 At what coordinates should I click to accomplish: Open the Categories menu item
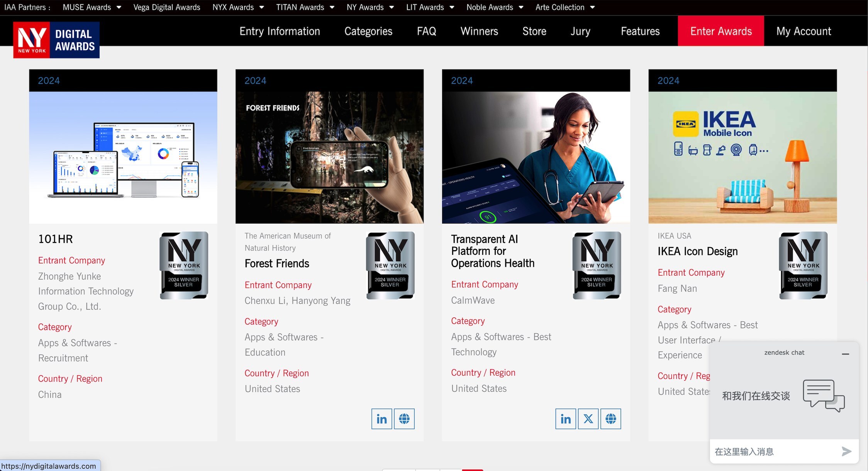coord(368,31)
